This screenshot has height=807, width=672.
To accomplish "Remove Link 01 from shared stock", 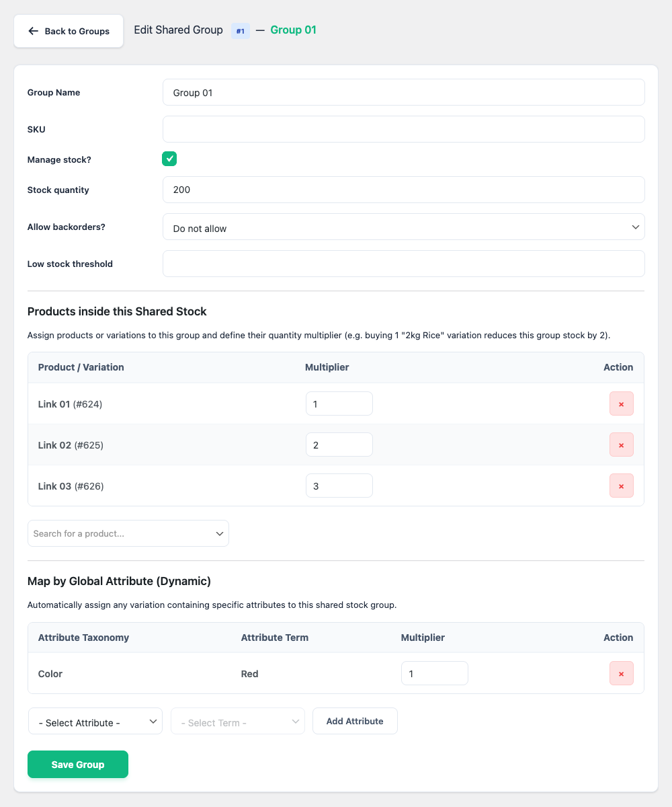I will pyautogui.click(x=621, y=404).
